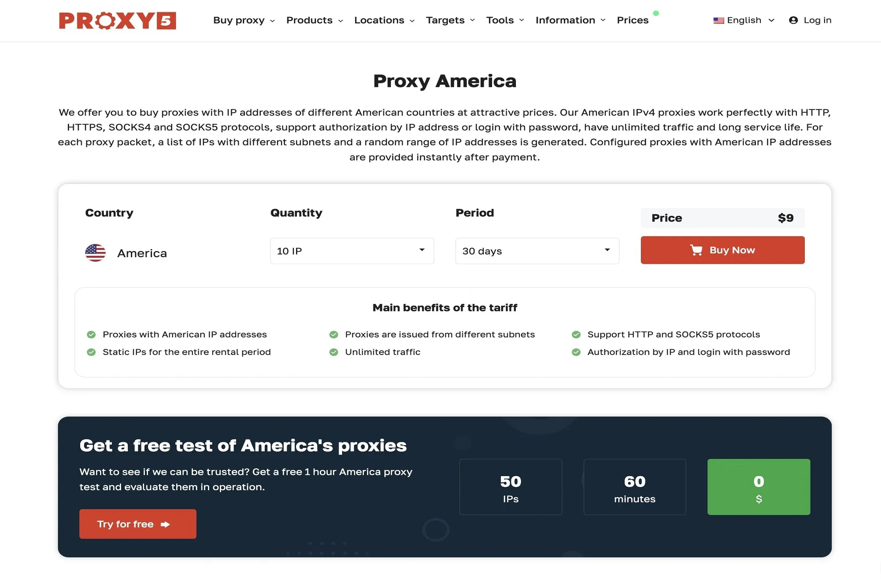The height and width of the screenshot is (588, 881).
Task: Expand the Locations menu chevron
Action: 412,20
